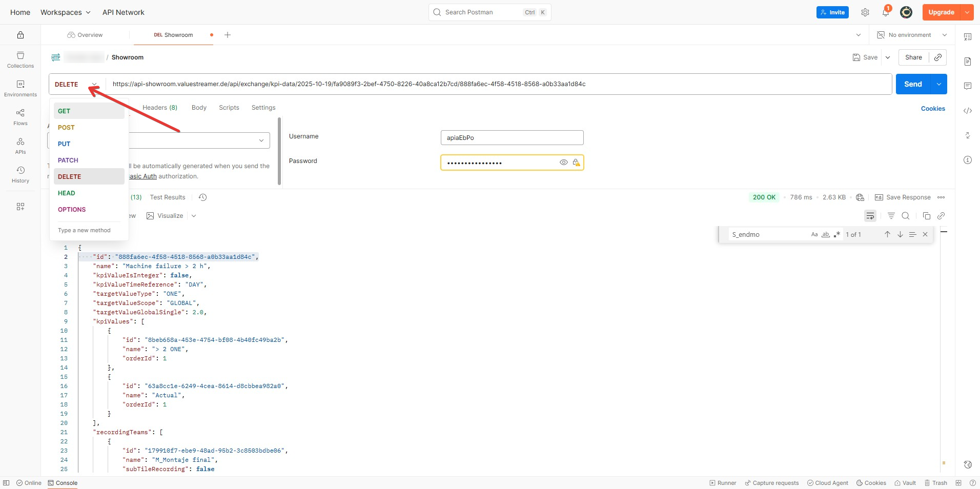The image size is (980, 489).
Task: Open the code snippet panel icon
Action: tap(968, 111)
